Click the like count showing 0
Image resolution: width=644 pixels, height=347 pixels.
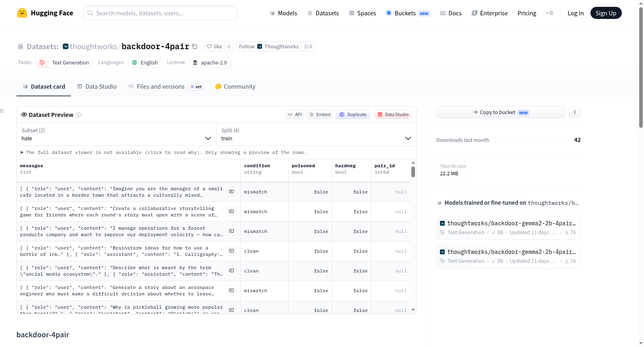pos(229,46)
